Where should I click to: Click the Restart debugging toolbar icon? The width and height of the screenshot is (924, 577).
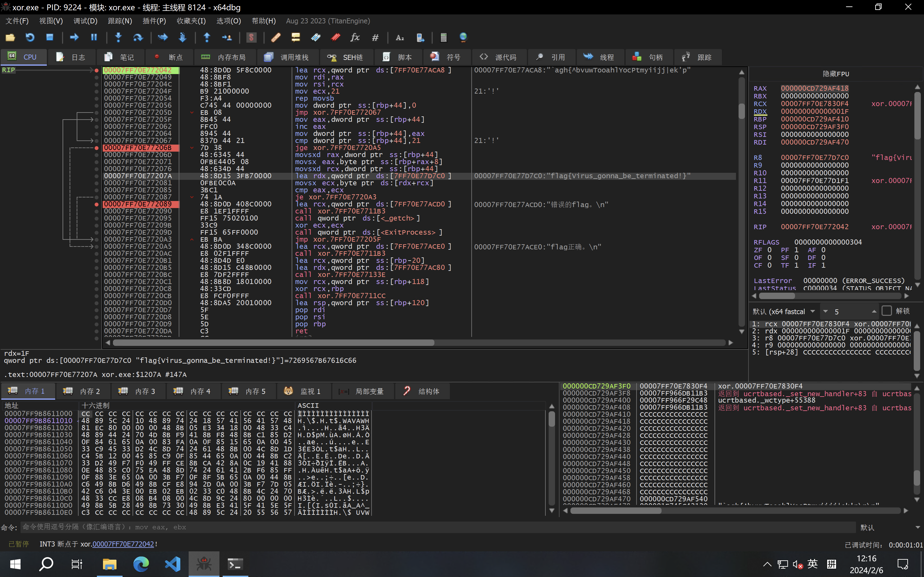(30, 38)
